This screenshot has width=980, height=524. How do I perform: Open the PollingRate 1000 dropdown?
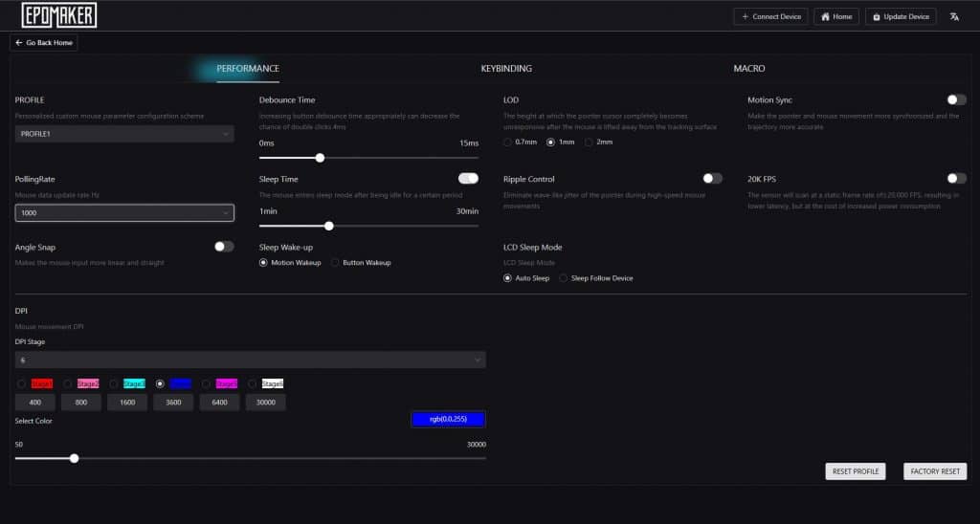124,213
